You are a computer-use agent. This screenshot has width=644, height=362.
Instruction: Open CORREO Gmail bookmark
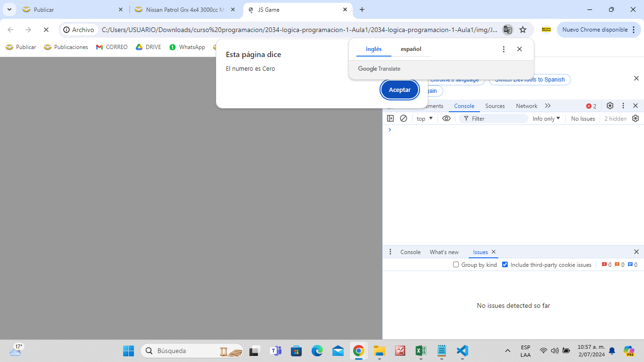point(112,47)
